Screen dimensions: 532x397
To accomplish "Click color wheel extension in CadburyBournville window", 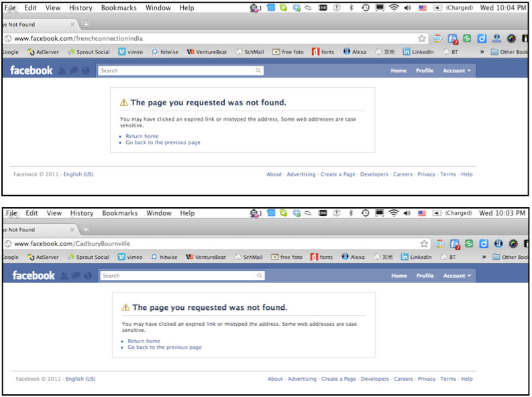I will pyautogui.click(x=513, y=243).
